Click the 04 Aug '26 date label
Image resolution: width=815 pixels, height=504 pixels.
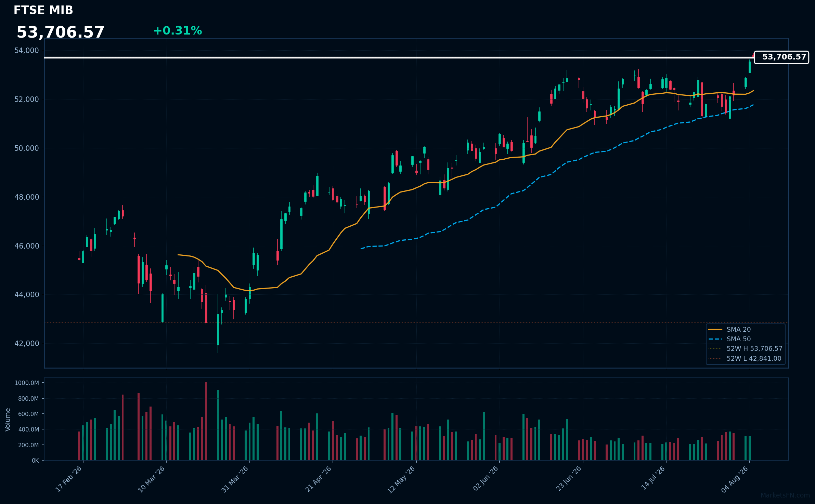(735, 479)
